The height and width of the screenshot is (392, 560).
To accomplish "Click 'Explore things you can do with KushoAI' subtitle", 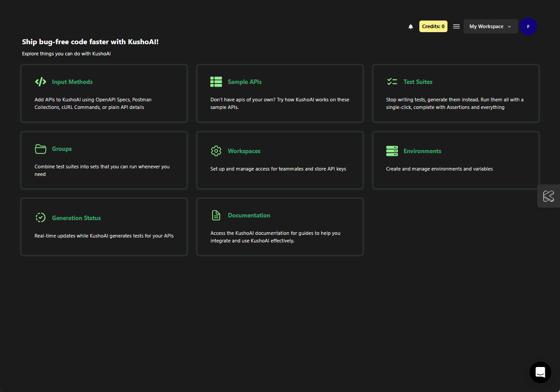I will pyautogui.click(x=66, y=54).
